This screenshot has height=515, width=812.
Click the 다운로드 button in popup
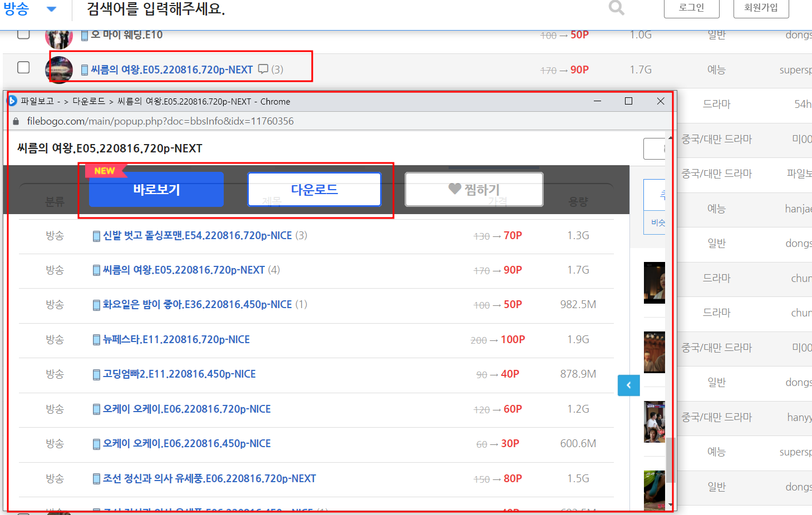tap(314, 190)
